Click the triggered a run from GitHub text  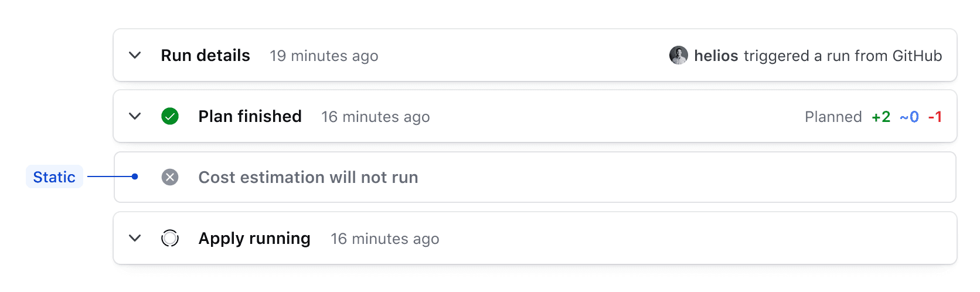[x=843, y=56]
